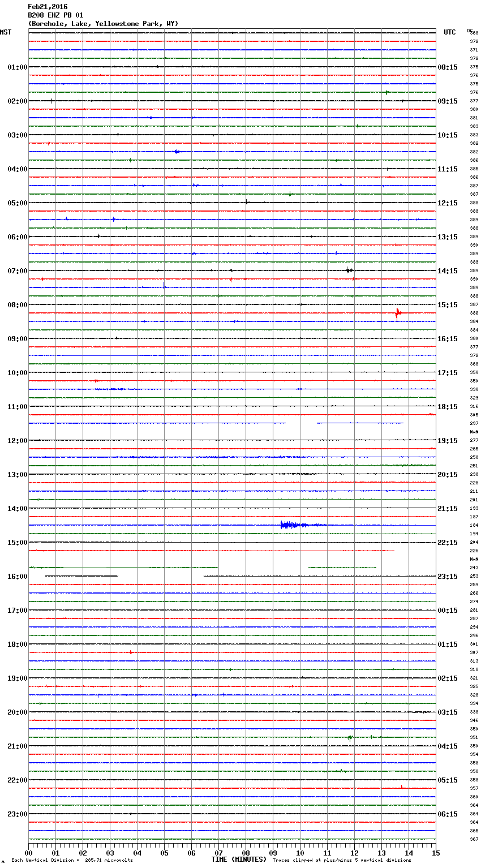
Task: Click minute 00 on the bottom axis
Action: click(x=28, y=853)
